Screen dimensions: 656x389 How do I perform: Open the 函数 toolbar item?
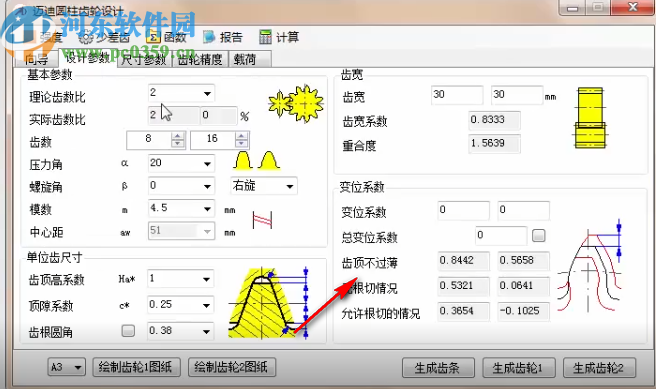(166, 37)
